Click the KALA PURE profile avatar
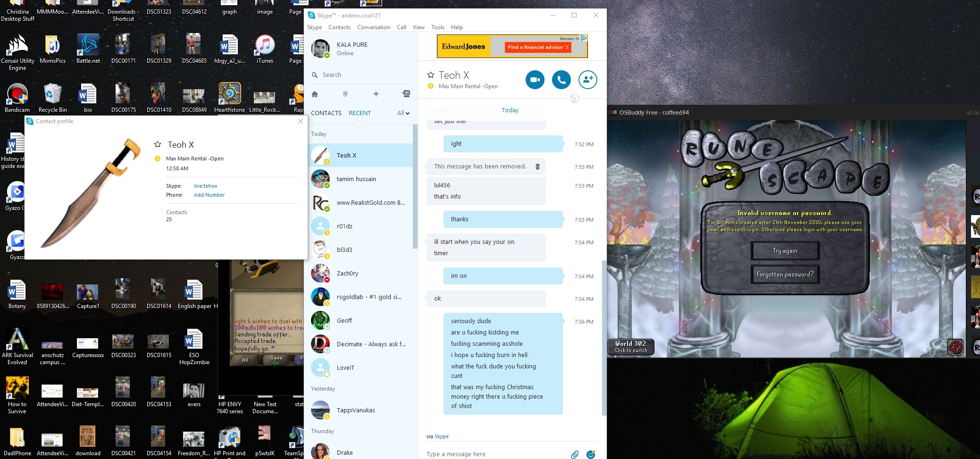The height and width of the screenshot is (459, 980). point(320,49)
